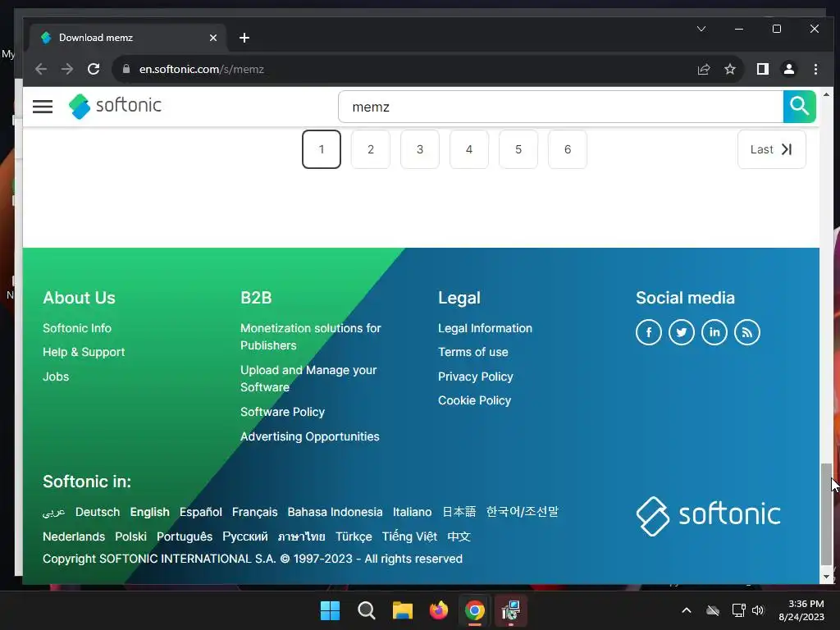Switch site language to Français
The width and height of the screenshot is (840, 630).
(x=254, y=512)
